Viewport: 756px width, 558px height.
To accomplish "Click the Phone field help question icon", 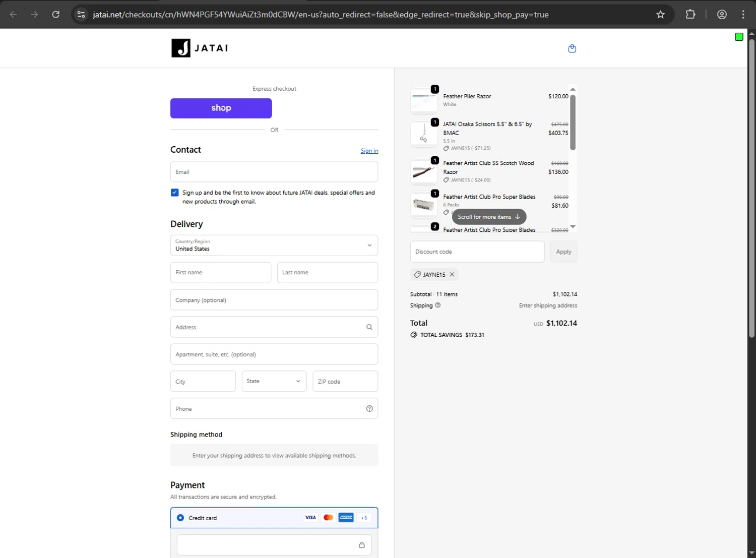I will click(x=369, y=409).
